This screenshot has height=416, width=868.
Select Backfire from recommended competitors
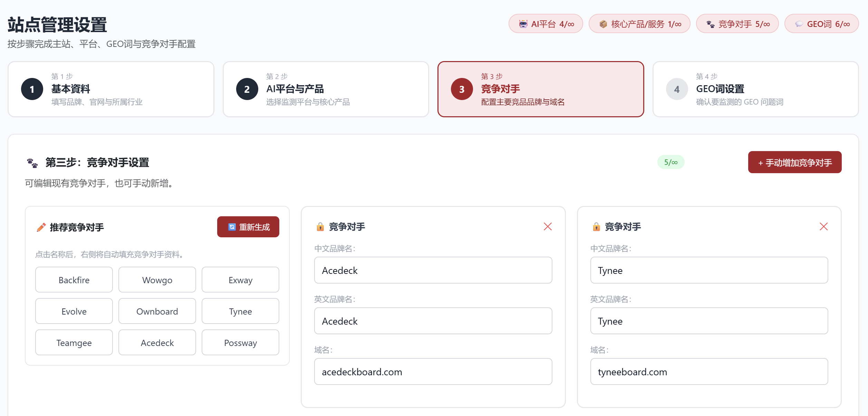74,280
